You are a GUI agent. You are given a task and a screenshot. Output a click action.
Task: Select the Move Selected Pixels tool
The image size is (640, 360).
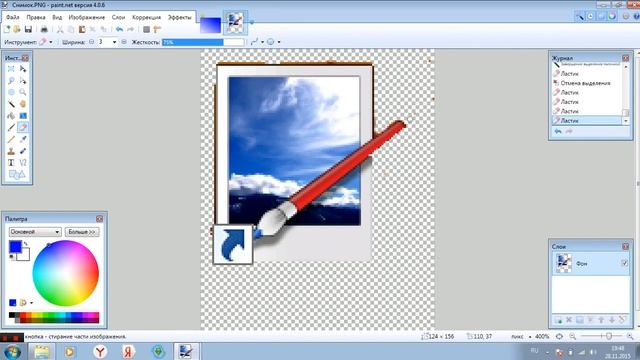pyautogui.click(x=23, y=69)
